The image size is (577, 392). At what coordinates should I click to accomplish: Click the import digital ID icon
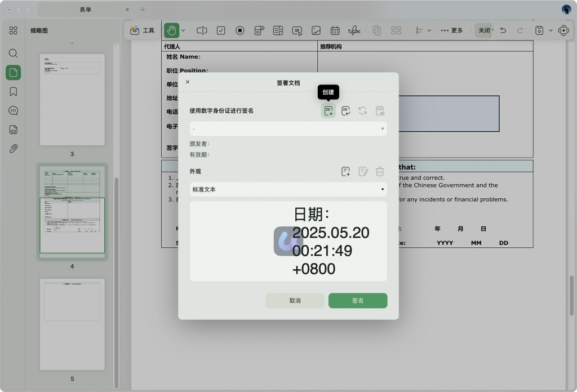345,111
